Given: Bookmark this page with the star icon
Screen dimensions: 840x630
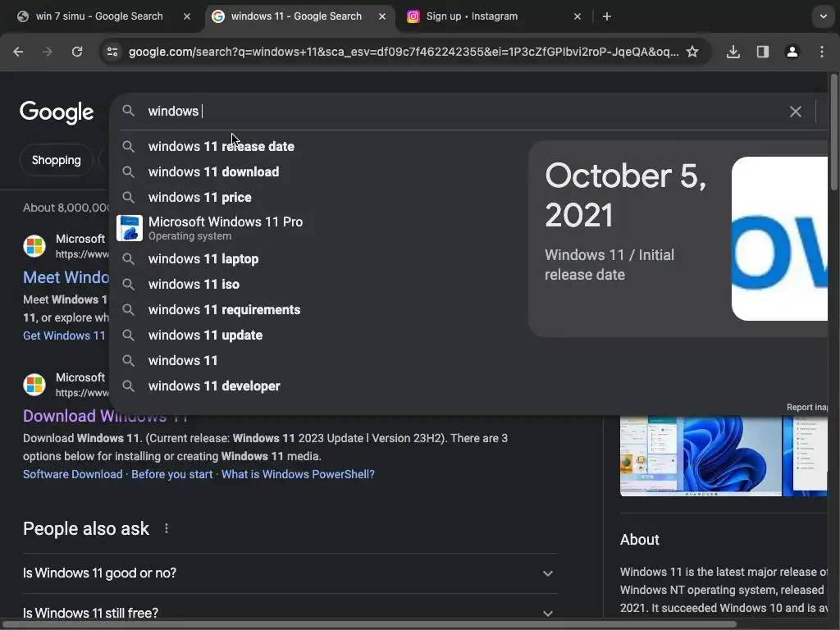Looking at the screenshot, I should click(692, 52).
